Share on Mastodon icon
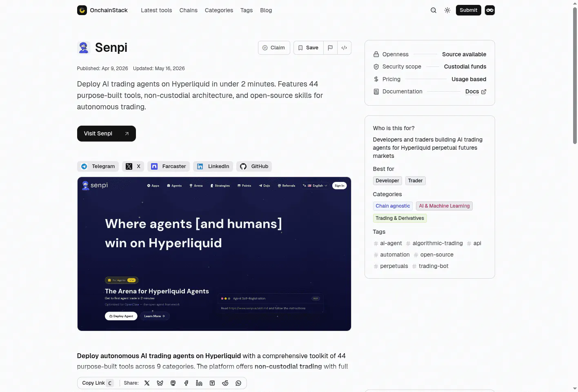The height and width of the screenshot is (392, 578). [173, 383]
